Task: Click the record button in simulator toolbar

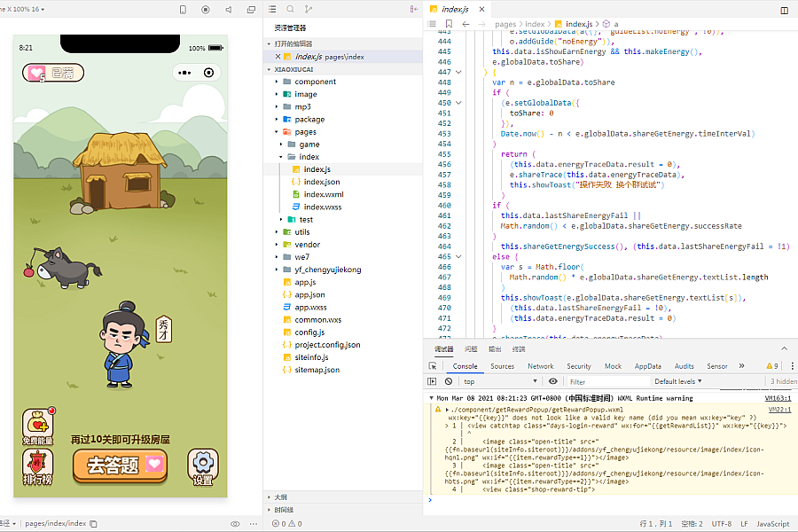Action: (x=206, y=9)
